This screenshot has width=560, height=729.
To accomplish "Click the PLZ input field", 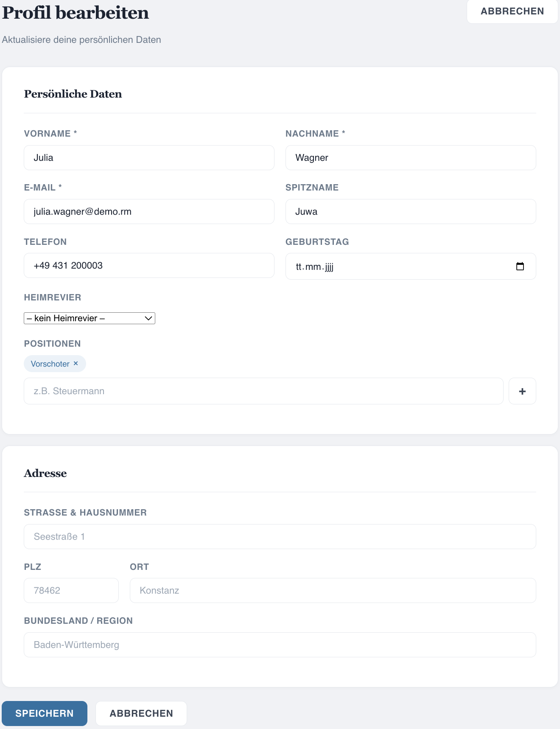I will 71,590.
